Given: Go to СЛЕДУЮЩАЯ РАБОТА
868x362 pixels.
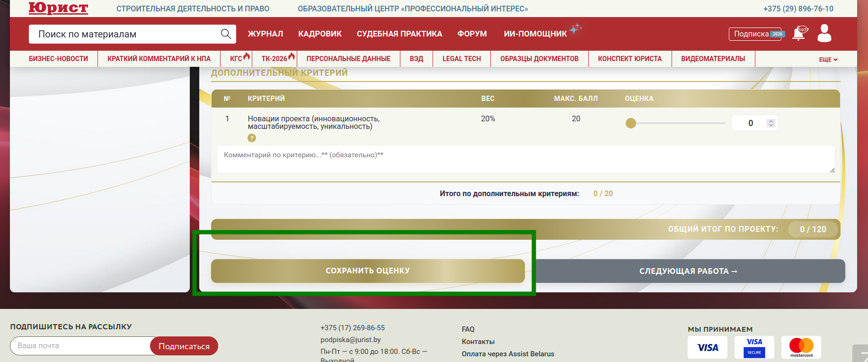Looking at the screenshot, I should click(688, 271).
